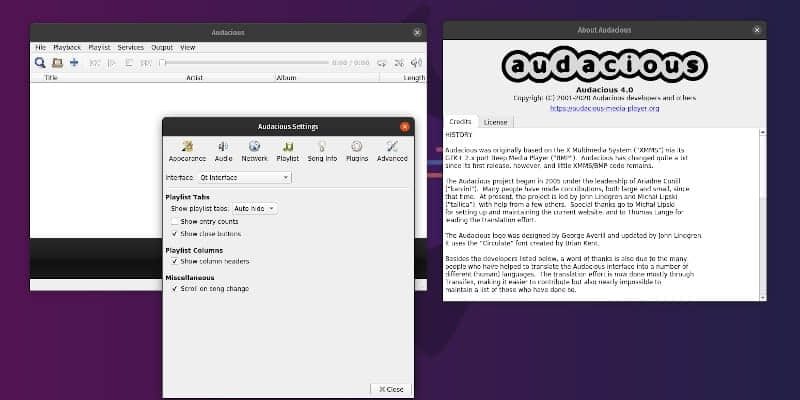Click the Open Files folder icon
Viewport: 800px width, 400px height.
click(x=57, y=63)
